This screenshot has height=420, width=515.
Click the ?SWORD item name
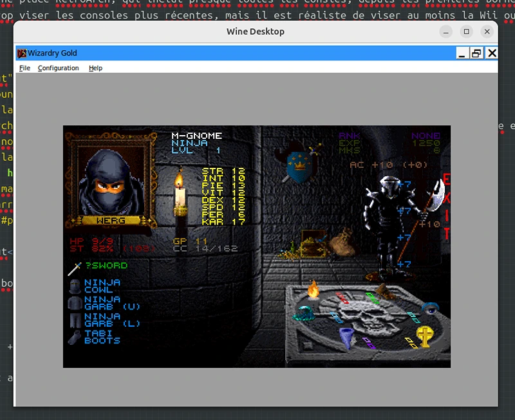106,266
